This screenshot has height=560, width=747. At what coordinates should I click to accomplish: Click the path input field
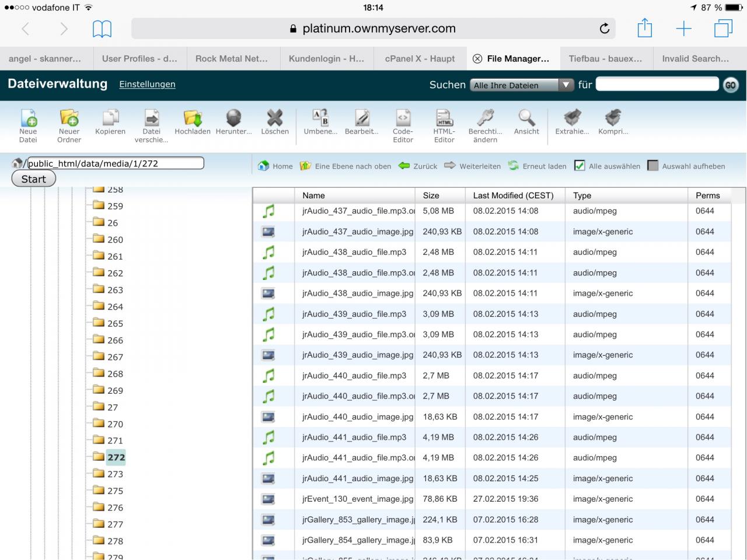click(x=116, y=163)
